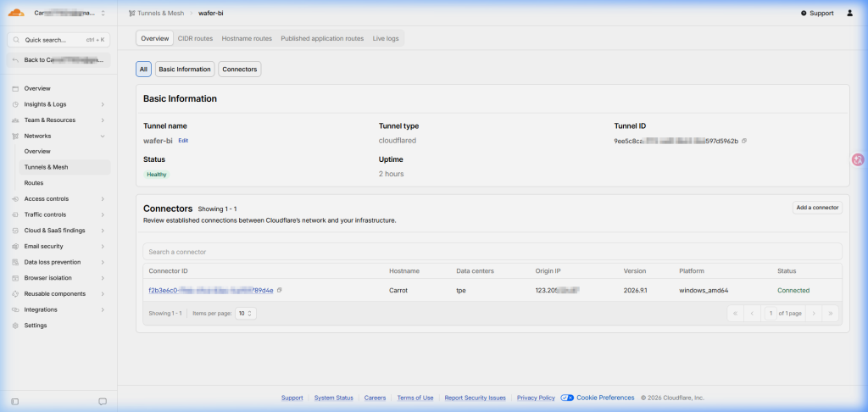The height and width of the screenshot is (412, 868).
Task: Collapse the Networks section
Action: click(103, 136)
